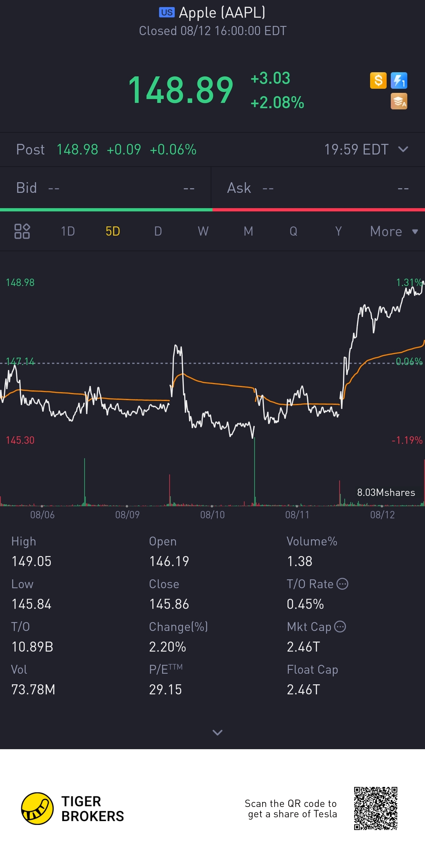Tap the Vol value 73.78M

33,689
